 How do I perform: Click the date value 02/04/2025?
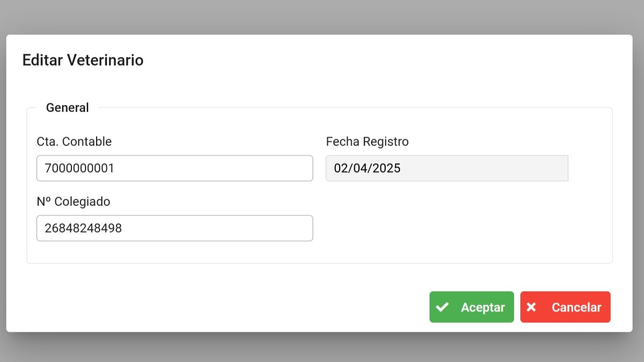click(x=367, y=168)
